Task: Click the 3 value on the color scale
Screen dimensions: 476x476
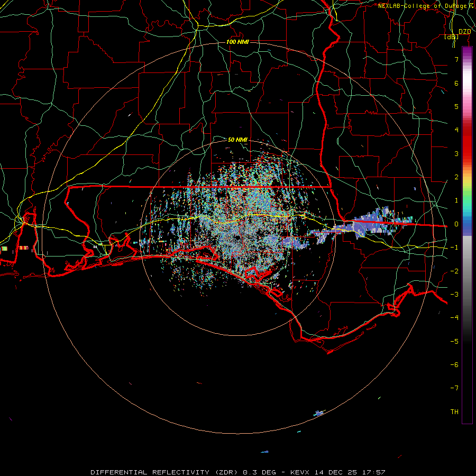Action: click(x=456, y=153)
